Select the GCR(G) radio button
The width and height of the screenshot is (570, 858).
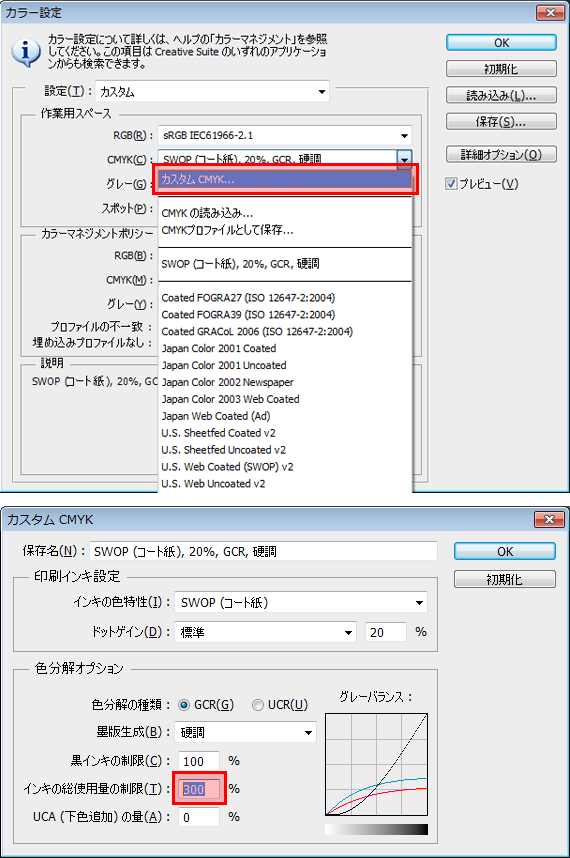click(x=184, y=705)
